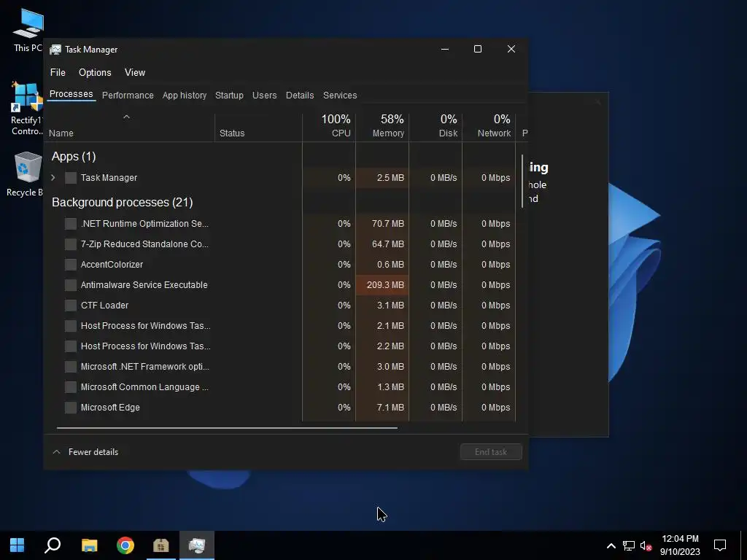The height and width of the screenshot is (560, 747).
Task: Open the Windows Start menu
Action: tap(18, 545)
